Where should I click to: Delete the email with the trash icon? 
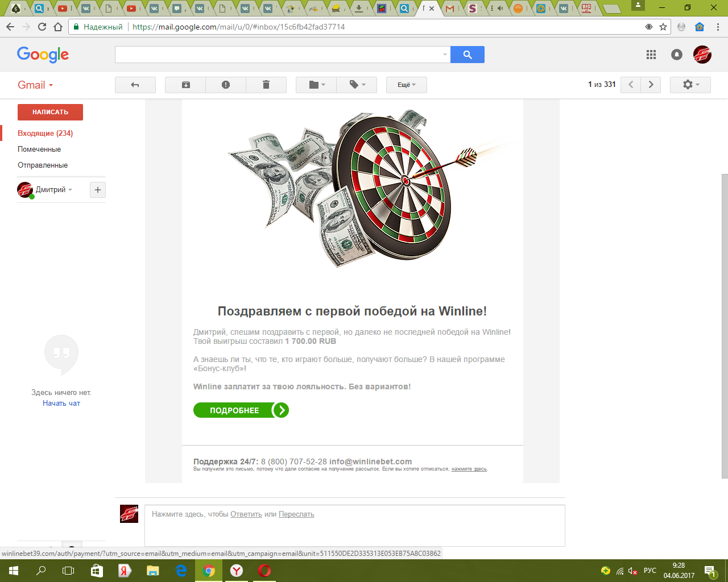(266, 85)
